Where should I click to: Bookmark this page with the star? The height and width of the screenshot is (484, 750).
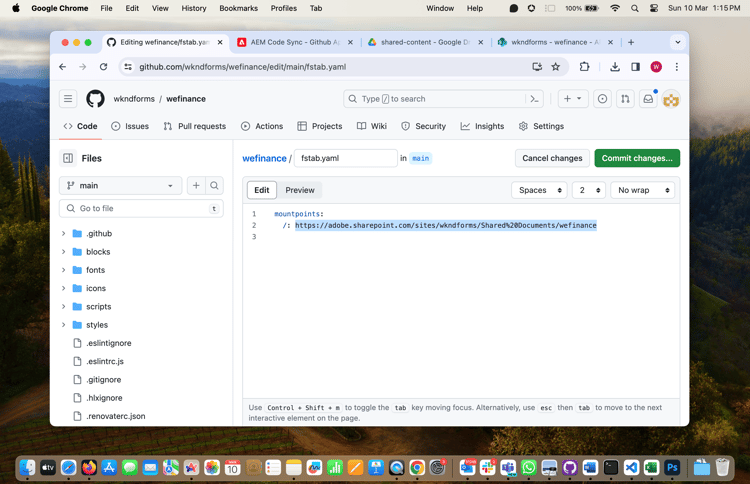point(555,67)
